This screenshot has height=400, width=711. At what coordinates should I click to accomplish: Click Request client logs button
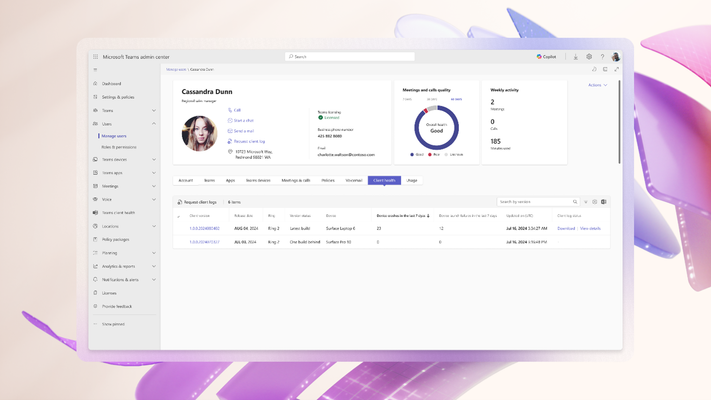(x=198, y=202)
